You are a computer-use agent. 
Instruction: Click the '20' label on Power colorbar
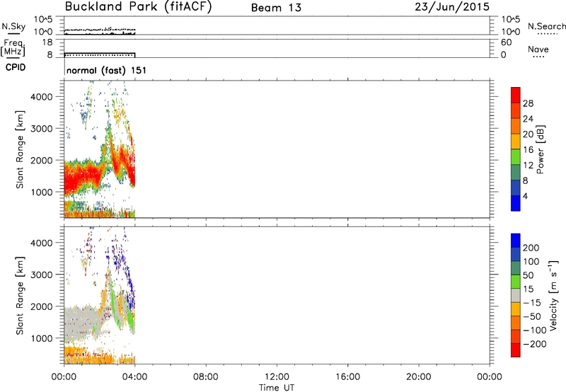(528, 134)
